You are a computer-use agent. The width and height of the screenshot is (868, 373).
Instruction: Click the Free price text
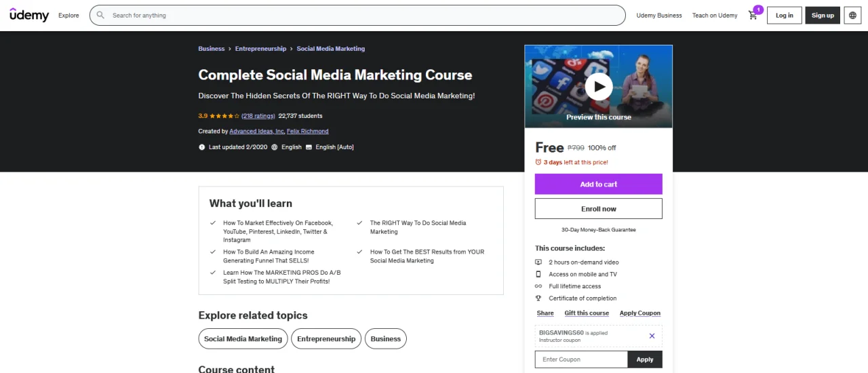click(549, 147)
